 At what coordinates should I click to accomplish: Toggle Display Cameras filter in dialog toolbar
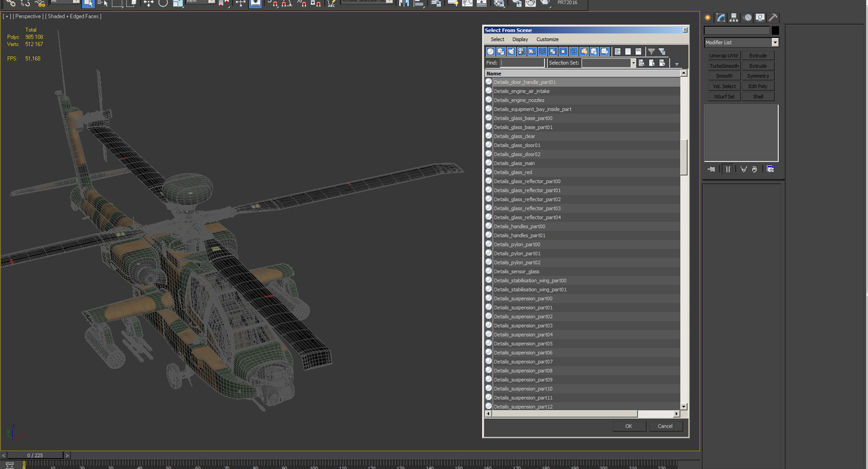[521, 52]
